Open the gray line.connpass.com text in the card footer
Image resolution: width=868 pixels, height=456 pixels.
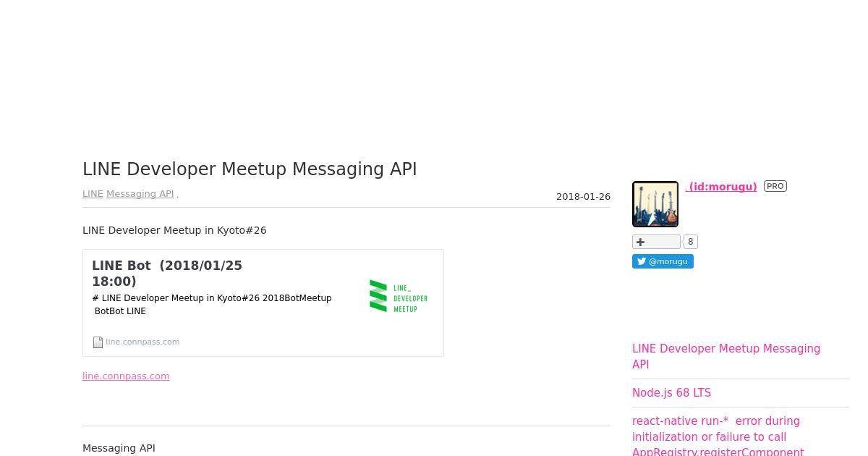(x=142, y=342)
